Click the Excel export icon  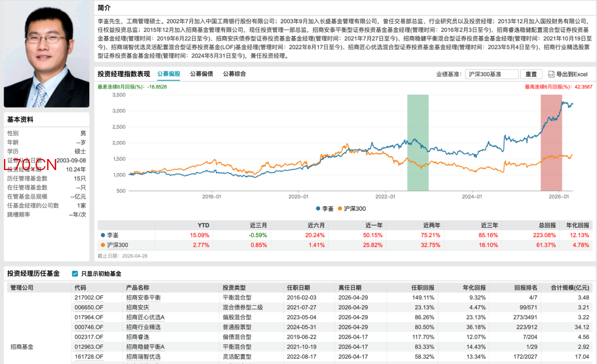(x=550, y=75)
